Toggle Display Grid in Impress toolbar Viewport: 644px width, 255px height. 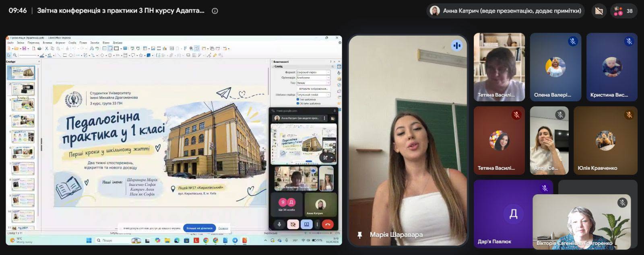tap(104, 49)
